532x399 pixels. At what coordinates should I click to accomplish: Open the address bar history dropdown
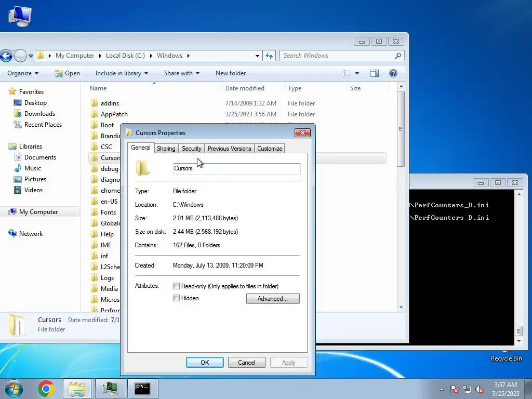pos(257,56)
